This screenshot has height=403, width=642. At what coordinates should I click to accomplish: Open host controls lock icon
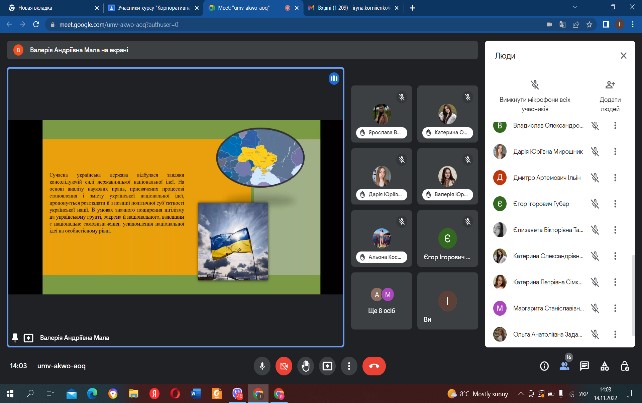coord(626,366)
